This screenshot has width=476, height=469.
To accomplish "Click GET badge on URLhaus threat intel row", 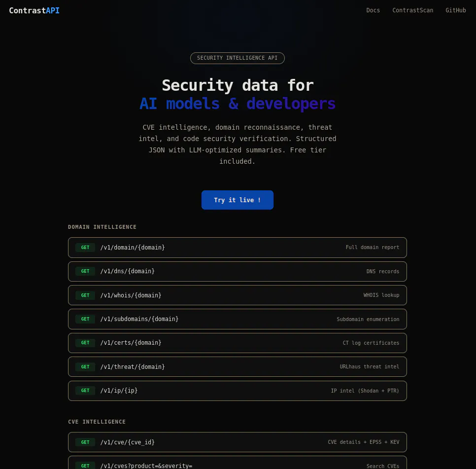I will coord(85,366).
